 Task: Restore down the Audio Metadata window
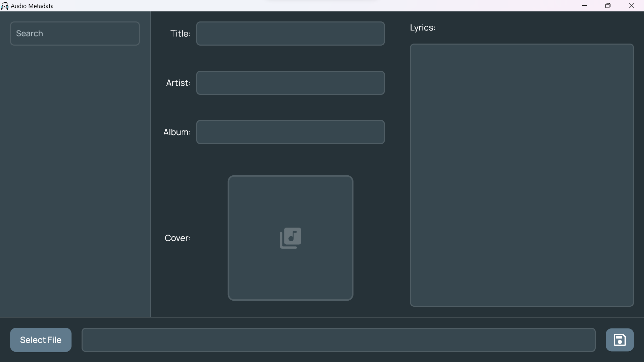click(608, 6)
